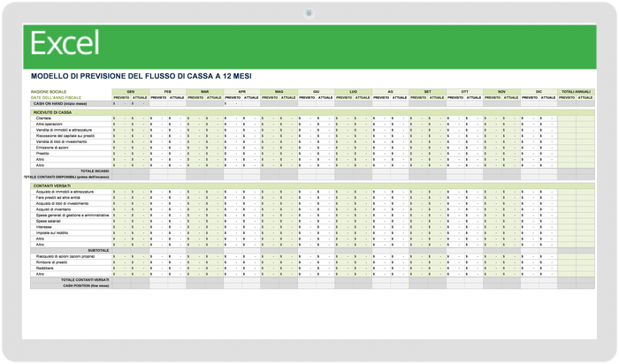Select the 'Rimborsi di prestiti' row label
The image size is (619, 364).
51,262
